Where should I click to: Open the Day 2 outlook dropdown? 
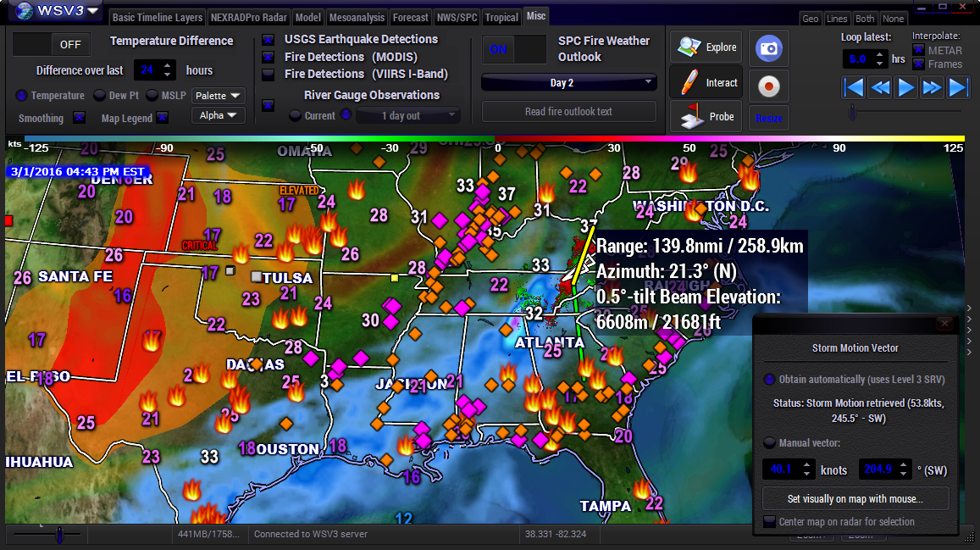pos(568,82)
